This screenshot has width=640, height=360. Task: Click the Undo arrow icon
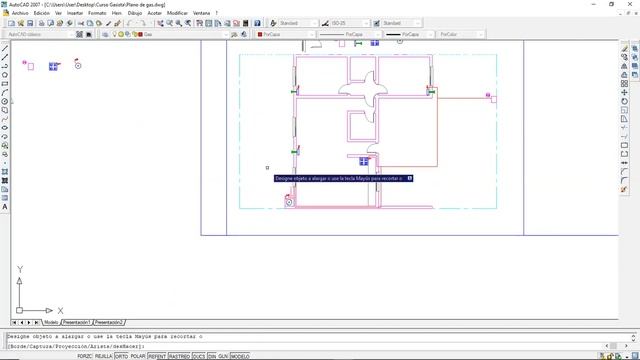pos(130,23)
